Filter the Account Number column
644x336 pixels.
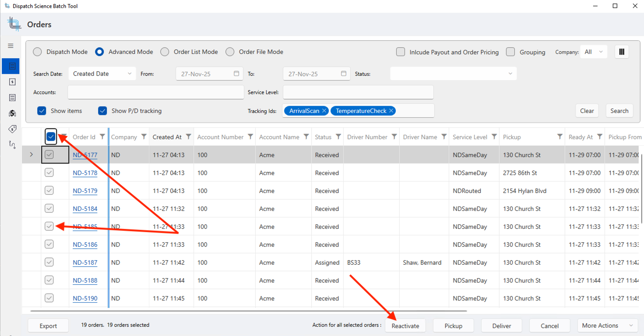[x=250, y=137]
